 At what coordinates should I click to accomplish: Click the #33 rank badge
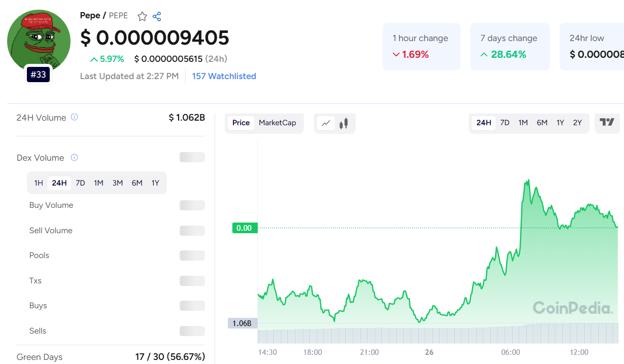point(38,75)
